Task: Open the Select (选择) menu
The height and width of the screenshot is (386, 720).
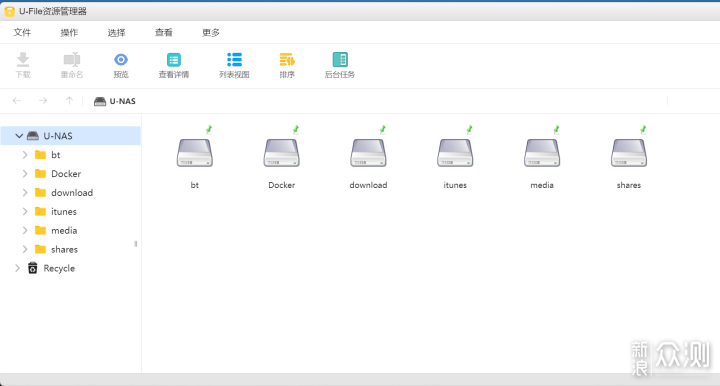Action: 116,33
